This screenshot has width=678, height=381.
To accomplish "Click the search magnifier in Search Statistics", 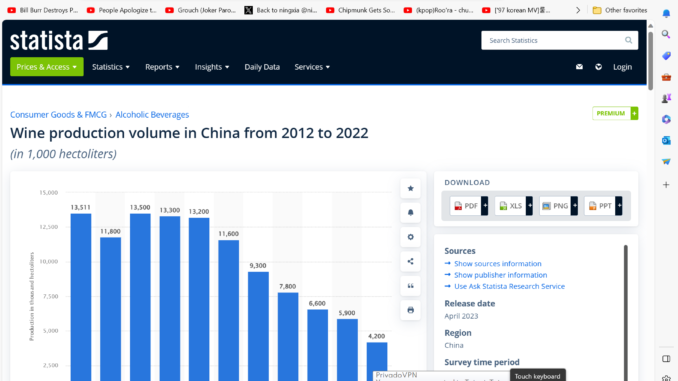I will pos(628,40).
